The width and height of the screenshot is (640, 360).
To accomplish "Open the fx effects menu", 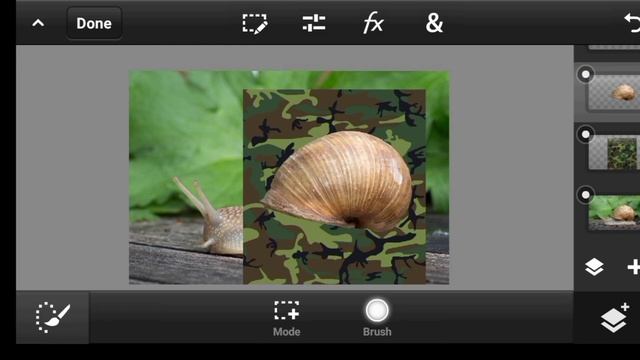I will [x=373, y=23].
